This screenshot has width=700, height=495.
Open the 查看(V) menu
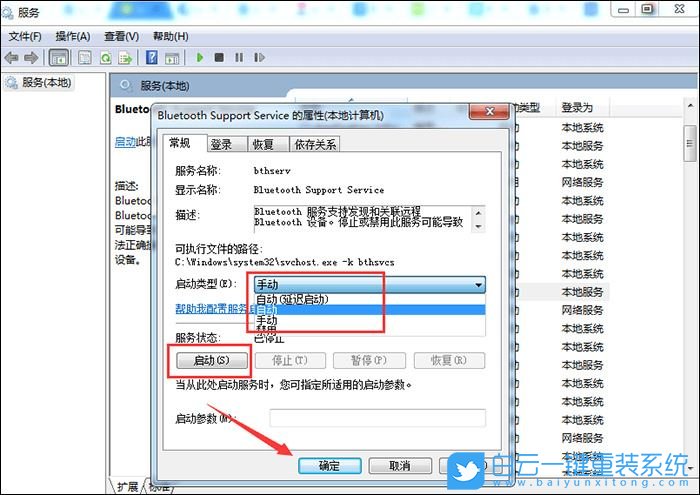point(121,36)
